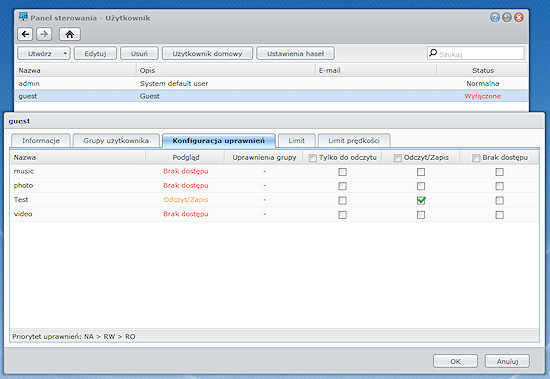The height and width of the screenshot is (379, 550).
Task: Click the Uprawnienia grupy column header
Action: (x=264, y=158)
